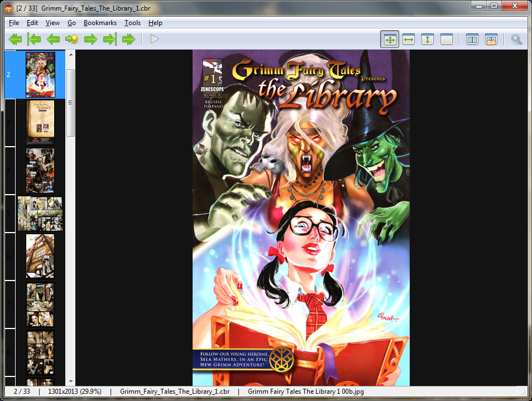Click the MComix monkey icon in title bar

point(9,8)
